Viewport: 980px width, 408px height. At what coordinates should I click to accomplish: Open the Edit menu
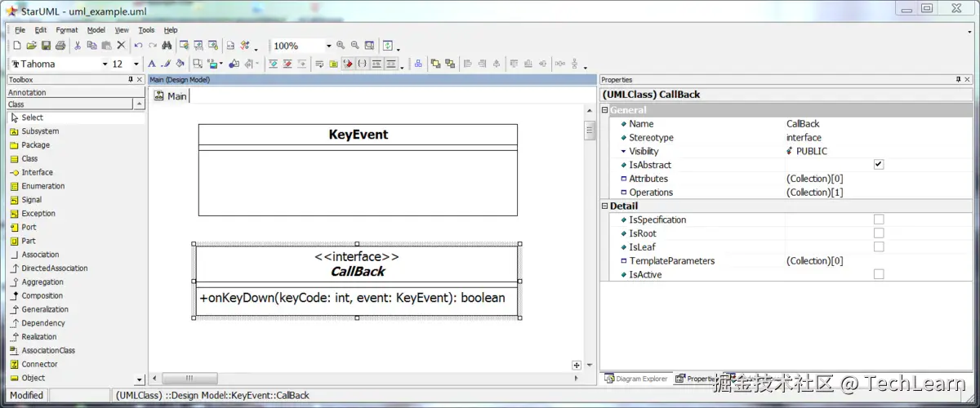pyautogui.click(x=41, y=30)
